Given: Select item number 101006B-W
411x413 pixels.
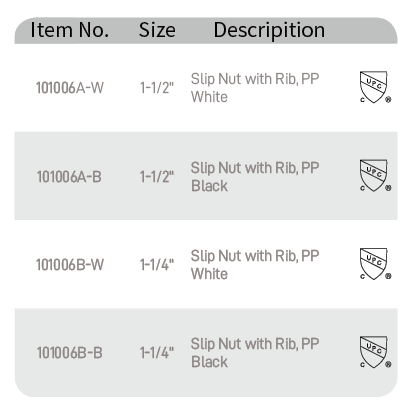Looking at the screenshot, I should coord(70,265).
